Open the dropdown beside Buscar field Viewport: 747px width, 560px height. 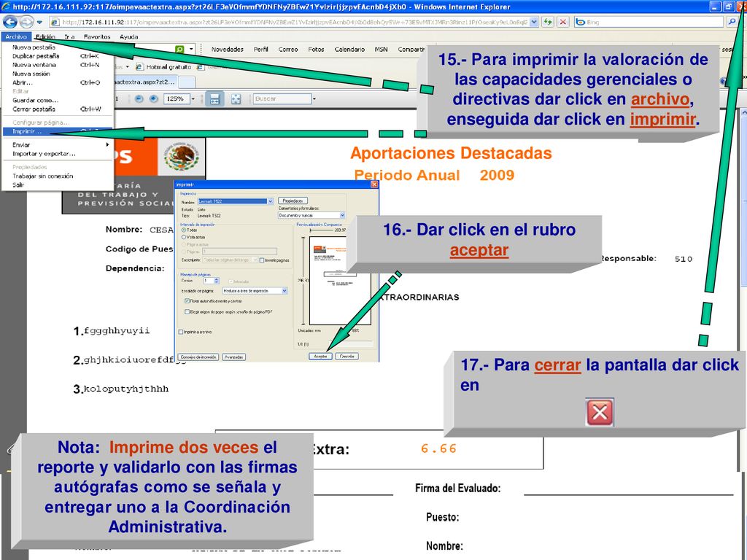point(314,99)
